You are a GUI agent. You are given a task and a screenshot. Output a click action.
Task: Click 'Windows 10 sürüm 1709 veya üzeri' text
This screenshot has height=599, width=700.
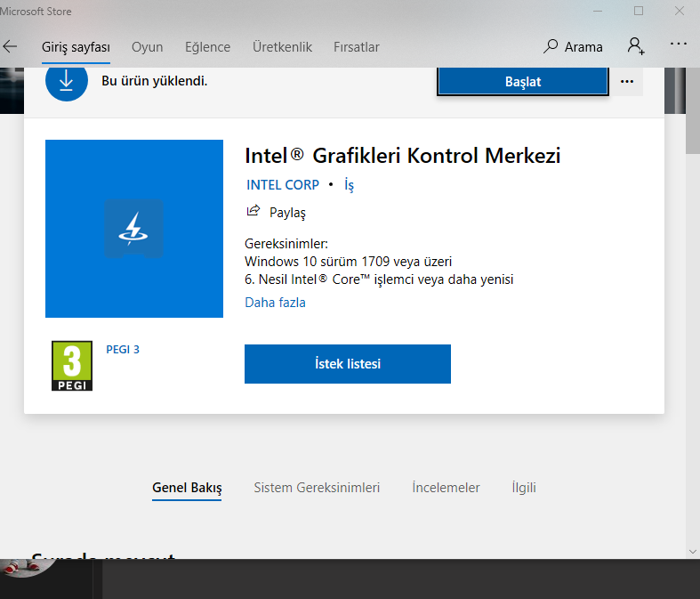pyautogui.click(x=348, y=262)
